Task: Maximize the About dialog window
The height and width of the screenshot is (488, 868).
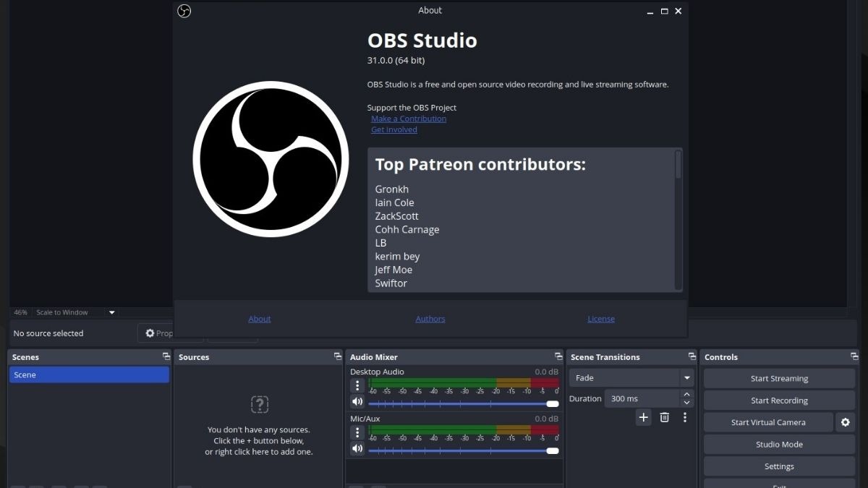Action: tap(664, 11)
